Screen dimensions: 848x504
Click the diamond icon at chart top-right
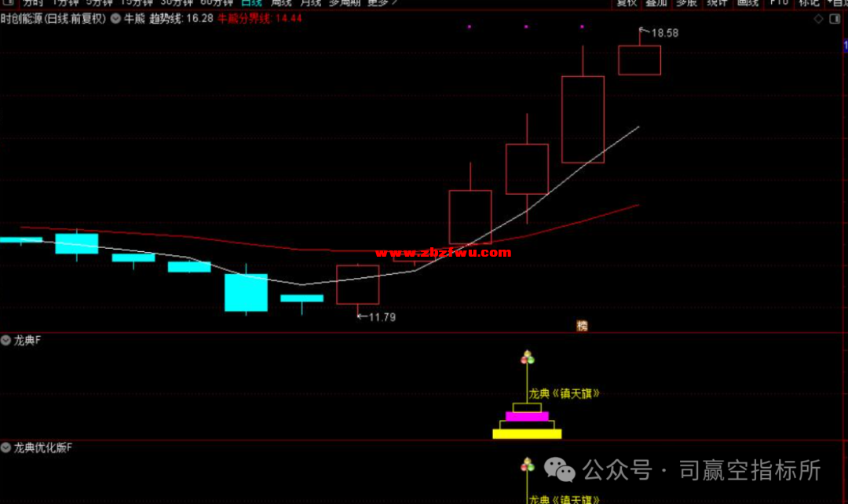[x=819, y=19]
